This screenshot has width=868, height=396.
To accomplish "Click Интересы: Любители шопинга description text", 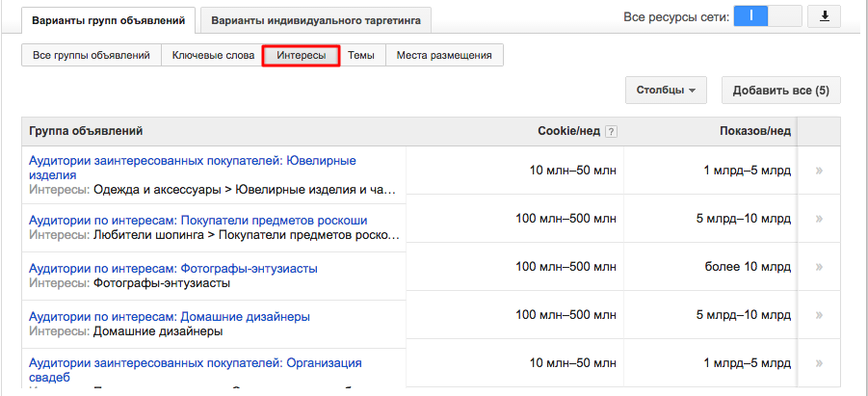I will click(x=214, y=235).
